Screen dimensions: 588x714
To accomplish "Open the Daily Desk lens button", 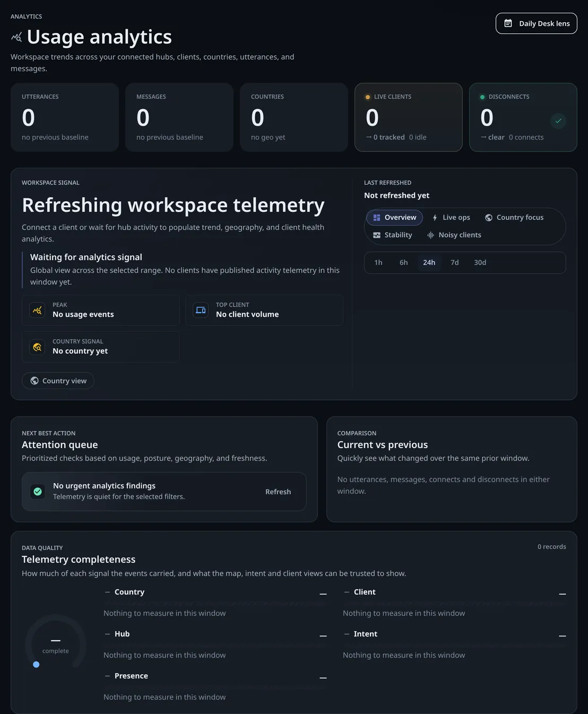I will 536,23.
